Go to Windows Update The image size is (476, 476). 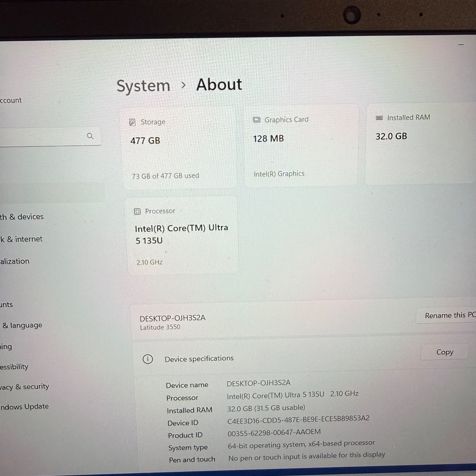click(24, 407)
